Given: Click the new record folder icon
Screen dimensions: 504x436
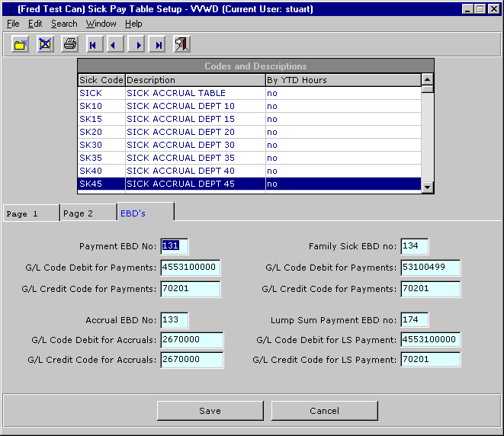Looking at the screenshot, I should [21, 44].
